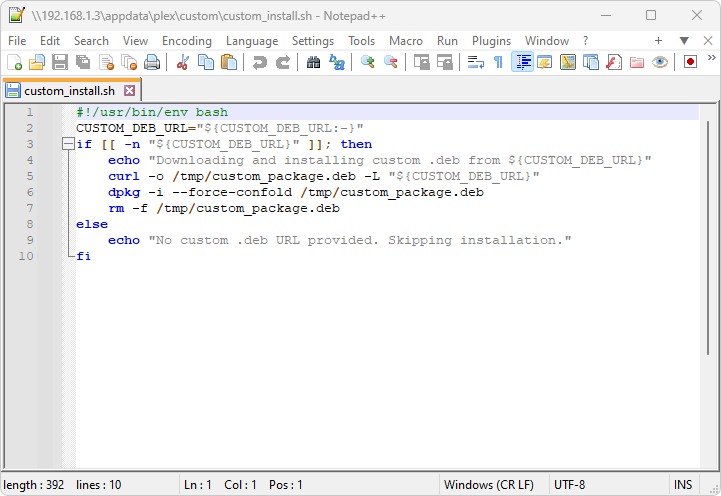The image size is (721, 496).
Task: Zoom out the editor view
Action: (390, 62)
